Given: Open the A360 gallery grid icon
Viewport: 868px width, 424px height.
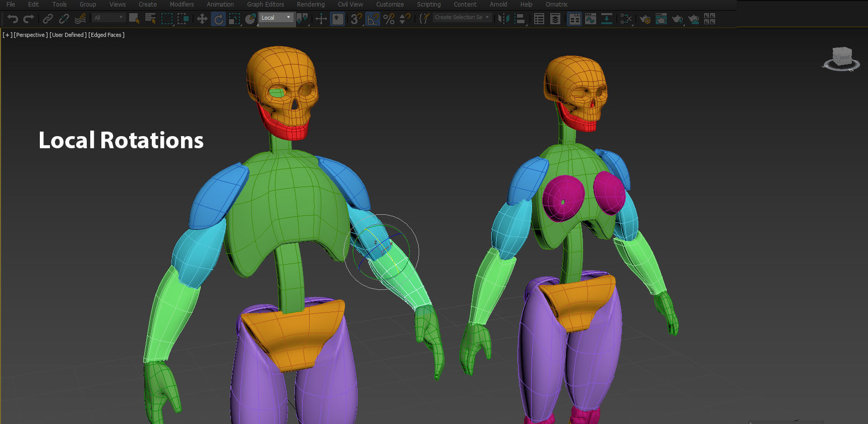Looking at the screenshot, I should coord(710,19).
